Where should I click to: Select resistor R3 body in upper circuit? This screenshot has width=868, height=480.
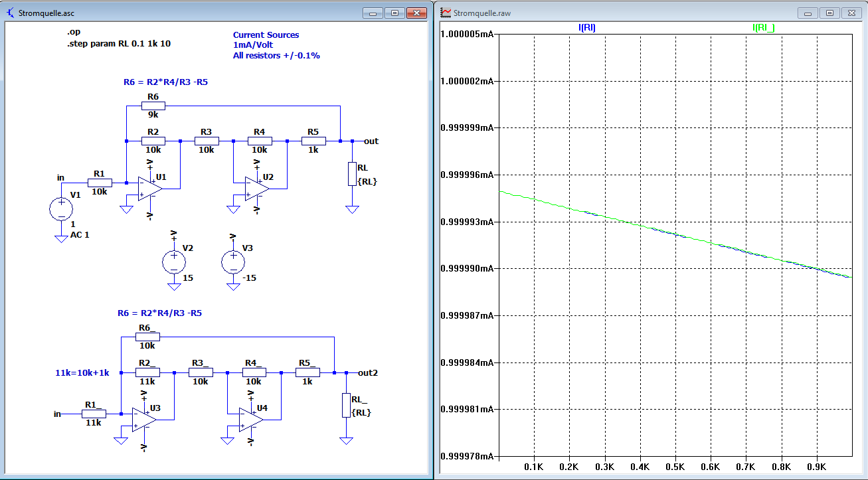pos(207,141)
